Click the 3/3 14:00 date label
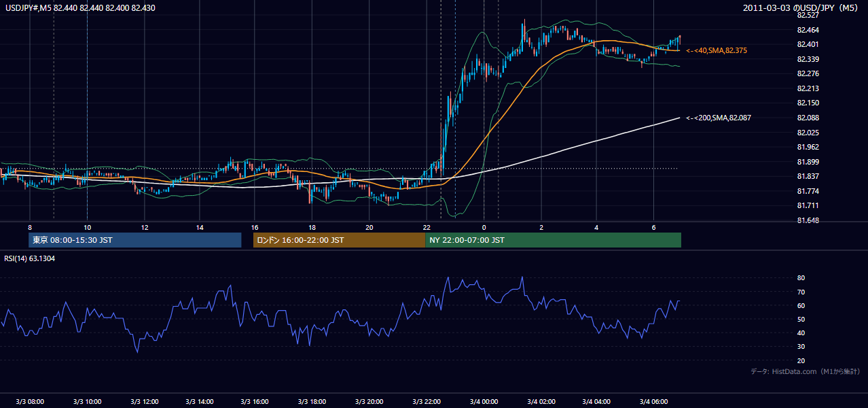The width and height of the screenshot is (868, 408). click(200, 402)
